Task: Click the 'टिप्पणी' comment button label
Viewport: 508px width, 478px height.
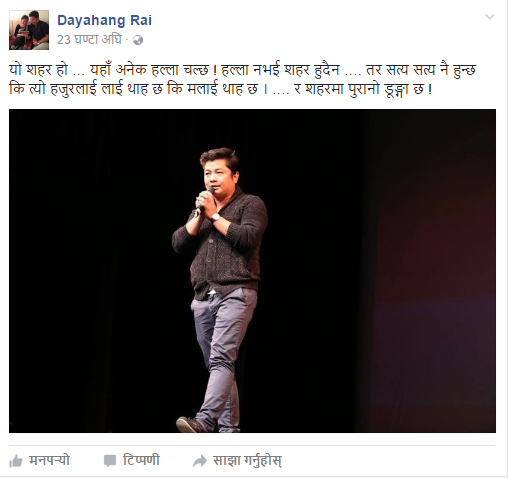Action: pos(141,460)
